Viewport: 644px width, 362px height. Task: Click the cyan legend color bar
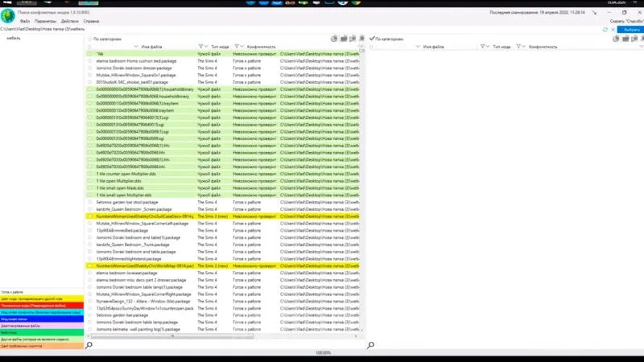click(x=42, y=312)
